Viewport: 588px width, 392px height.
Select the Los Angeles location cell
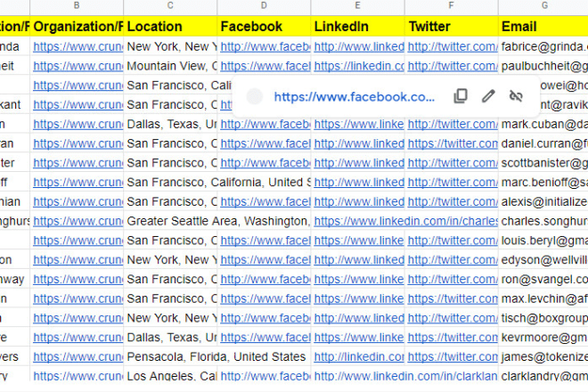point(170,375)
